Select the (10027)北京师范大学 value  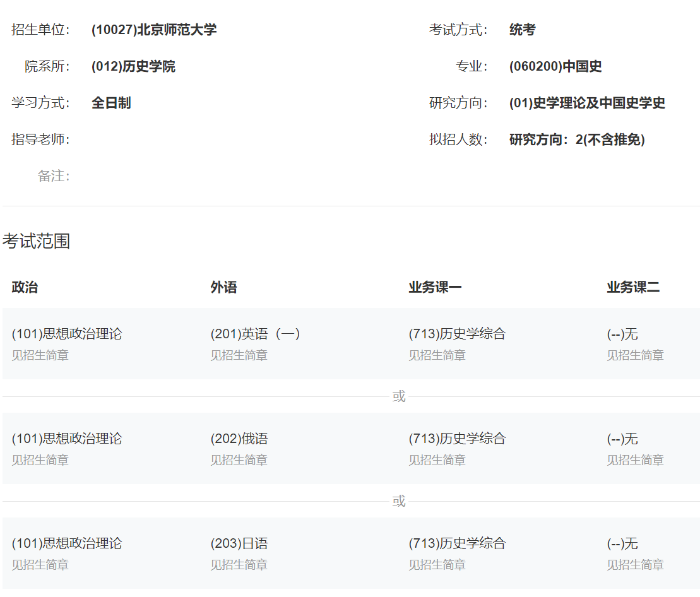(154, 30)
